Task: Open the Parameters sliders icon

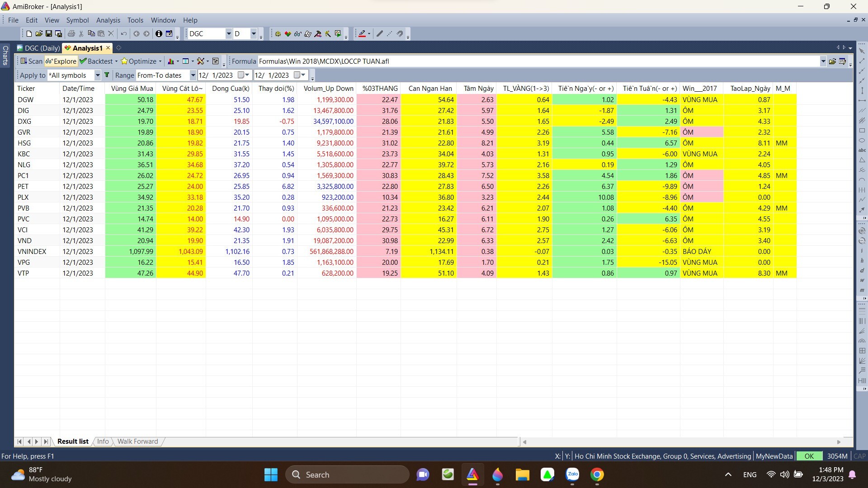Action: click(216, 61)
